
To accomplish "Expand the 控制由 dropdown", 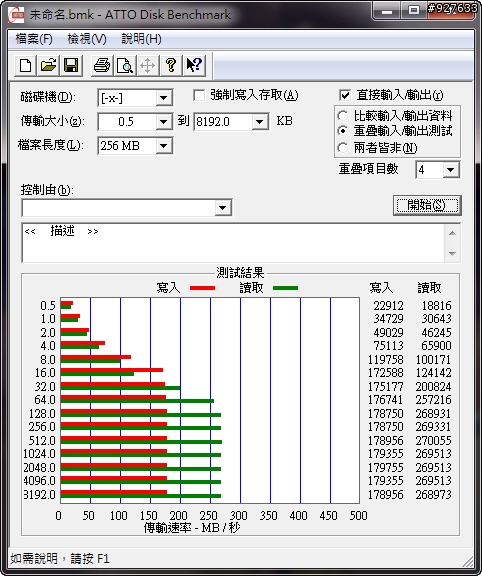I will (223, 208).
